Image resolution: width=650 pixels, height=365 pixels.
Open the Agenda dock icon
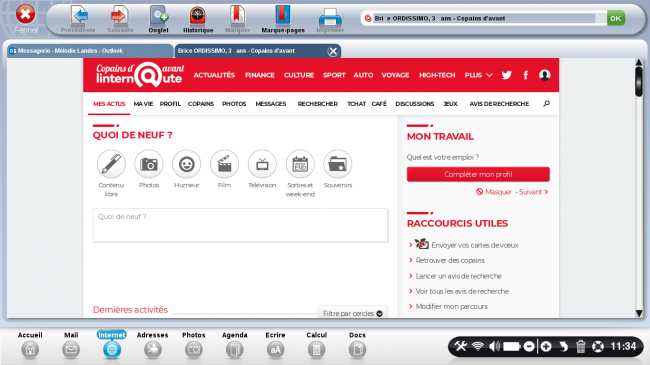click(235, 350)
